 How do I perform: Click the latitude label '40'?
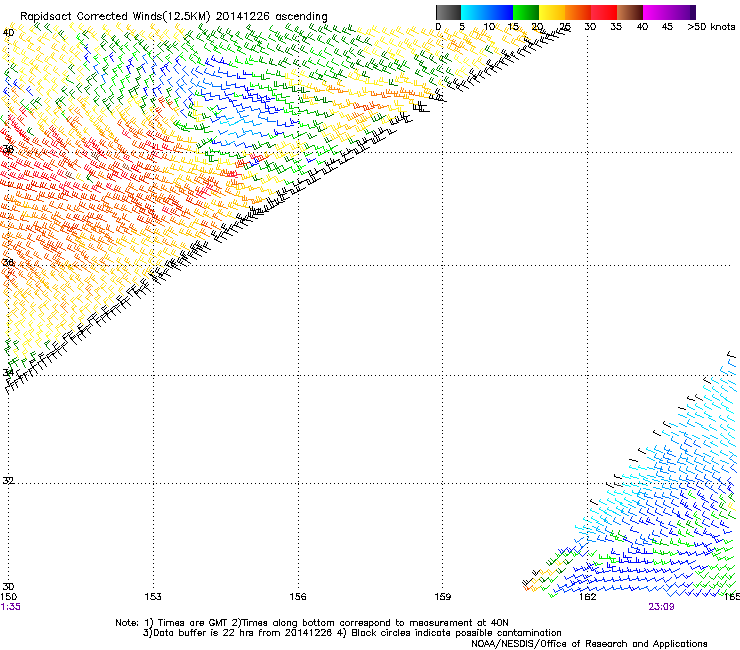(8, 33)
